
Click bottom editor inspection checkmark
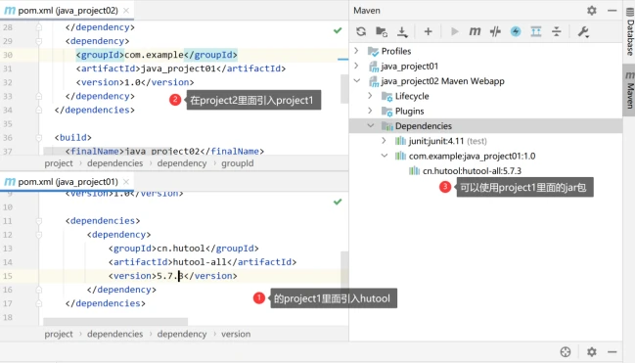(338, 202)
